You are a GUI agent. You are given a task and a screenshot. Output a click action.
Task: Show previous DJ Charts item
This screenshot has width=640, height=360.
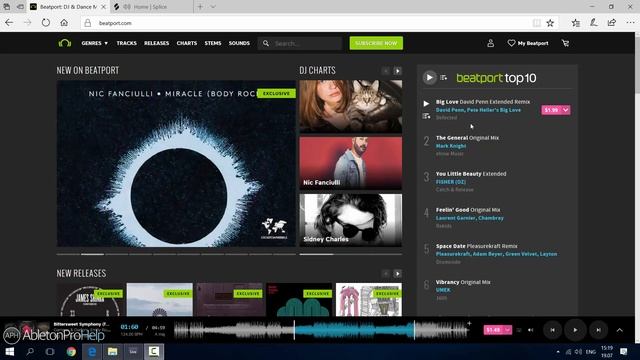pyautogui.click(x=385, y=71)
